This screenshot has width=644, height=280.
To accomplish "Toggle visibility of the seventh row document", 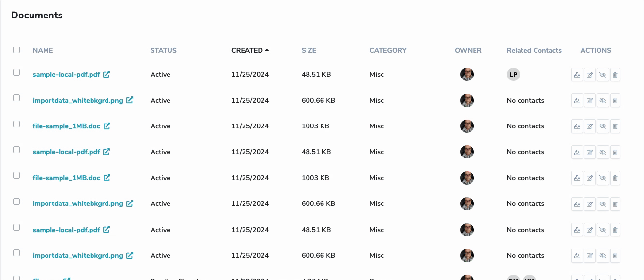I will point(602,230).
